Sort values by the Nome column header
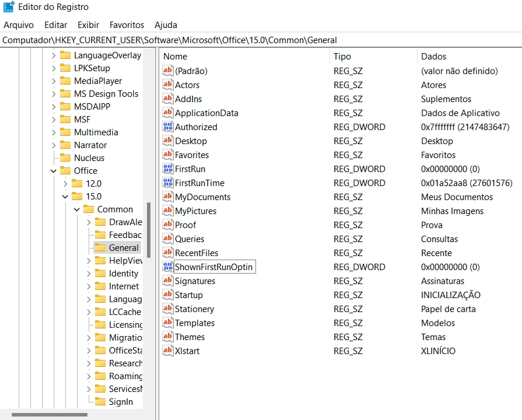Viewport: 522px width, 420px height. (244, 56)
